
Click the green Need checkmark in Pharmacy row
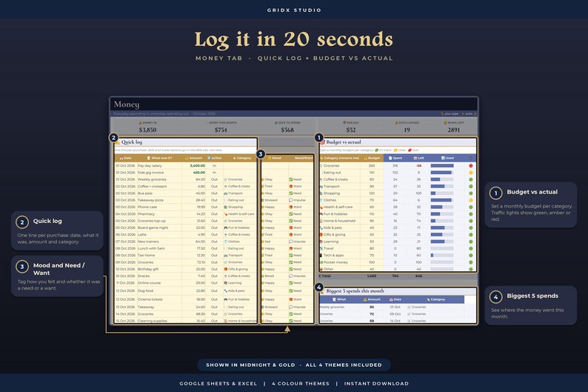(x=290, y=214)
